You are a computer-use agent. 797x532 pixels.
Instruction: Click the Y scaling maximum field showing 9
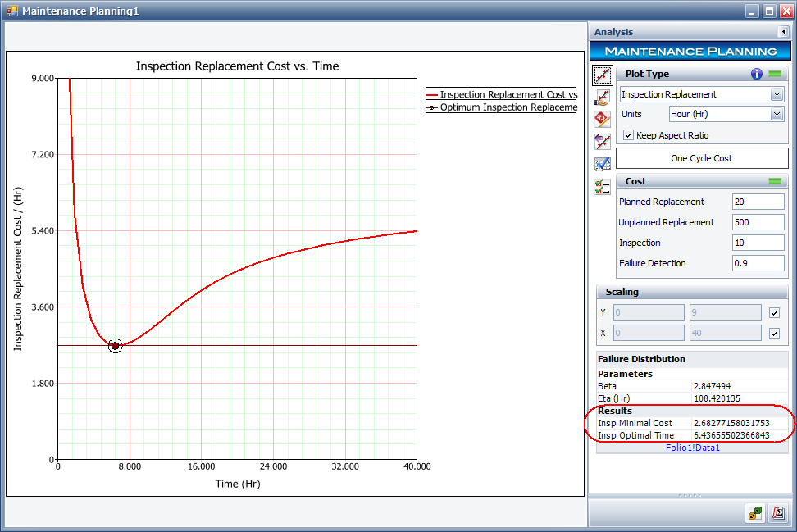[726, 312]
